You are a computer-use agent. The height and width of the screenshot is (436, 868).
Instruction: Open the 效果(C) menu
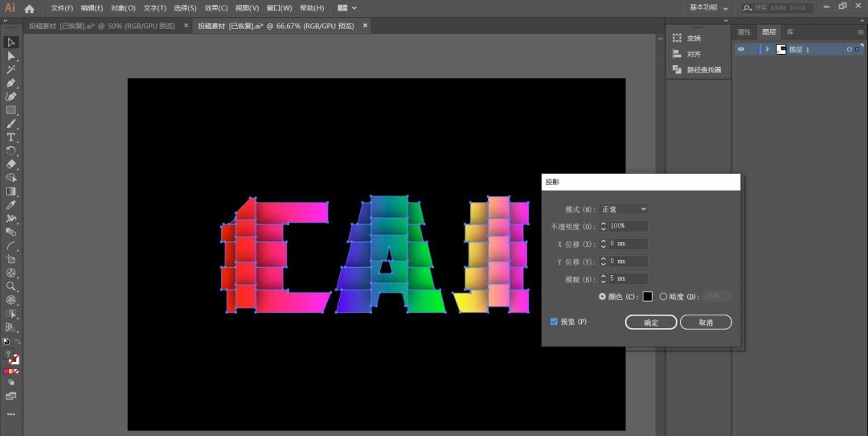[x=215, y=8]
